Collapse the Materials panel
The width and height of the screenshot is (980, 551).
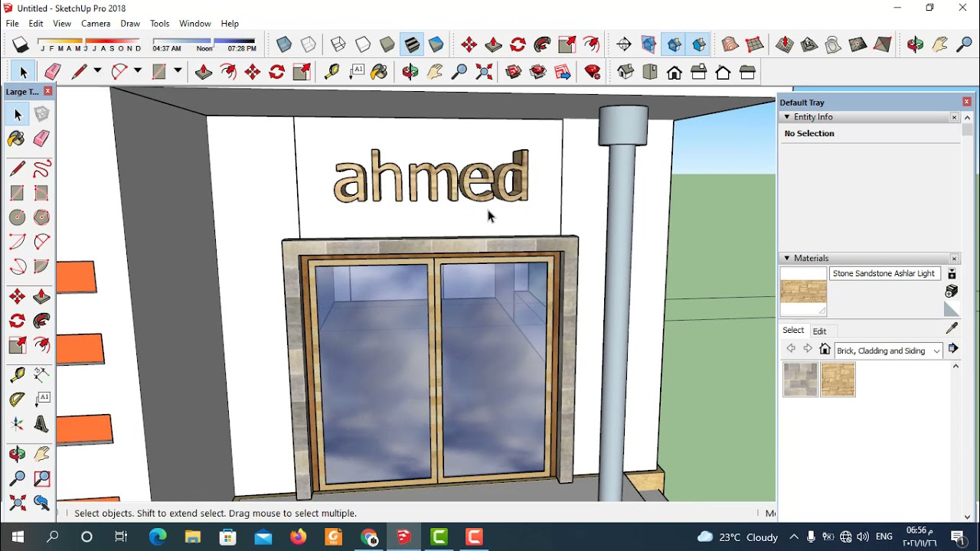786,259
